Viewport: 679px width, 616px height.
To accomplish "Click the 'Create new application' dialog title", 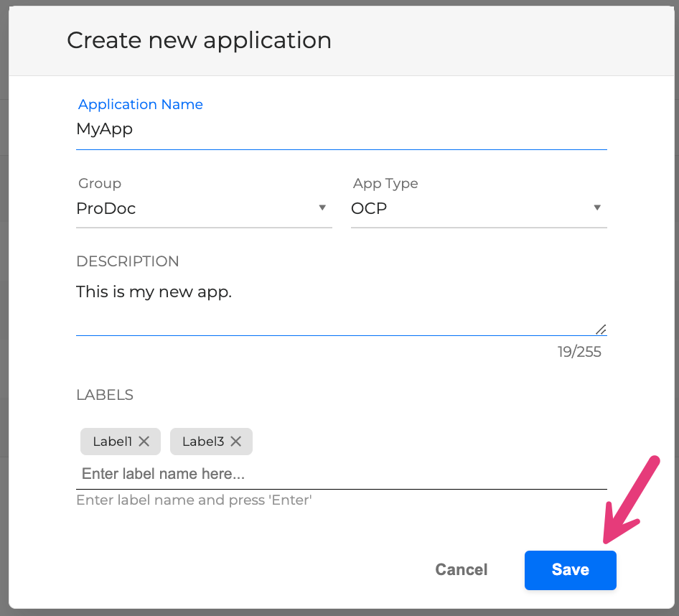I will pos(199,40).
